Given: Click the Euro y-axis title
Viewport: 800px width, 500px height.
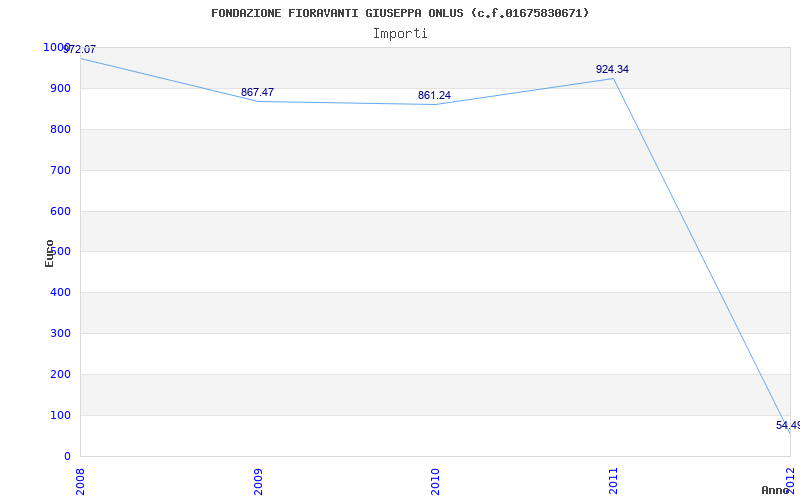Looking at the screenshot, I should pos(49,254).
